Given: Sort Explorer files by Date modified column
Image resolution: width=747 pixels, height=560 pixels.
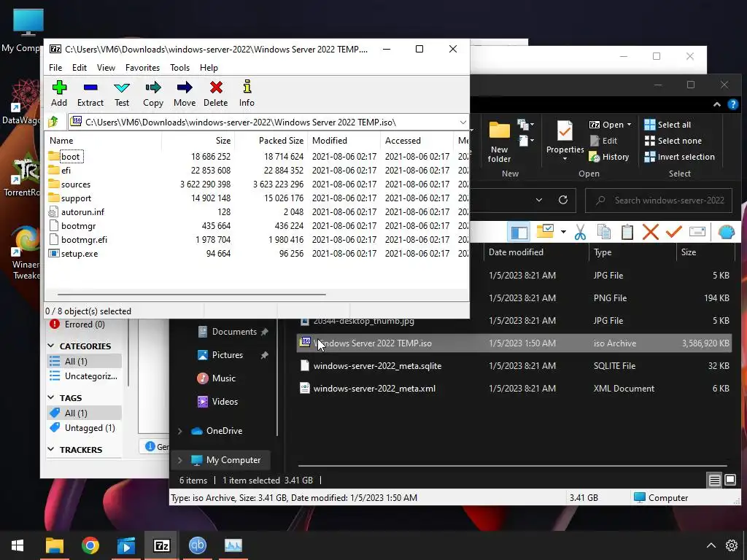Looking at the screenshot, I should (x=536, y=252).
